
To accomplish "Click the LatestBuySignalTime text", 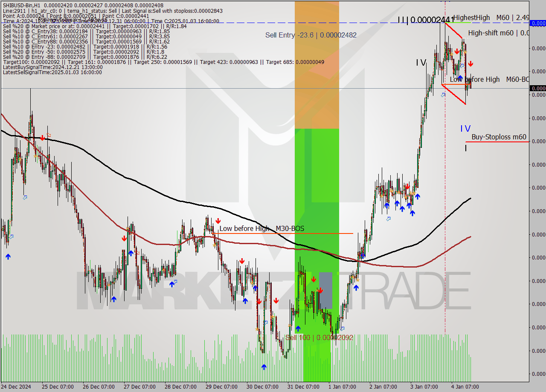I will [x=52, y=67].
